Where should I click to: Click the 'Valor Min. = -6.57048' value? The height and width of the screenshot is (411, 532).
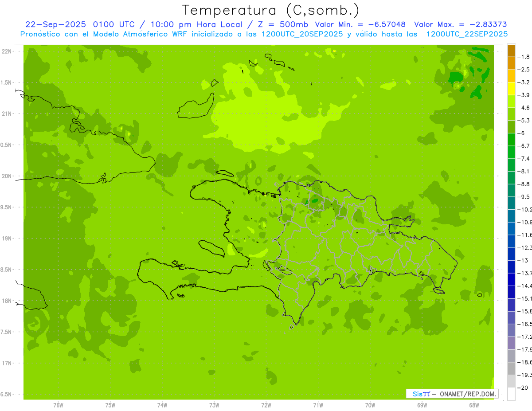point(360,24)
